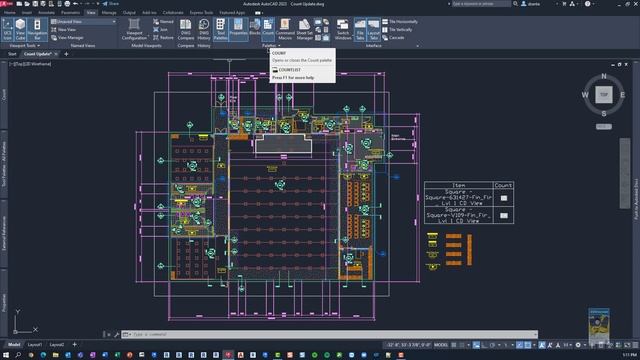640x360 pixels.
Task: Switch to the Home ribbon tab
Action: pyautogui.click(x=10, y=13)
